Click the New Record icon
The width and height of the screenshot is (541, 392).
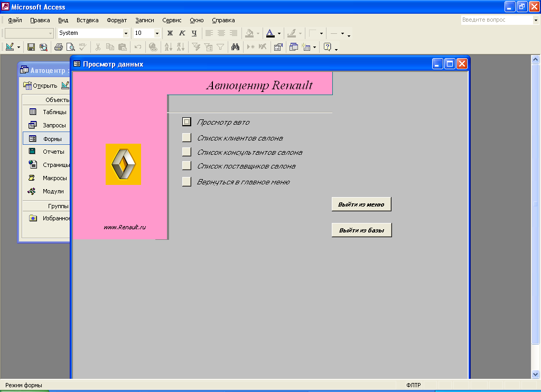(x=251, y=47)
